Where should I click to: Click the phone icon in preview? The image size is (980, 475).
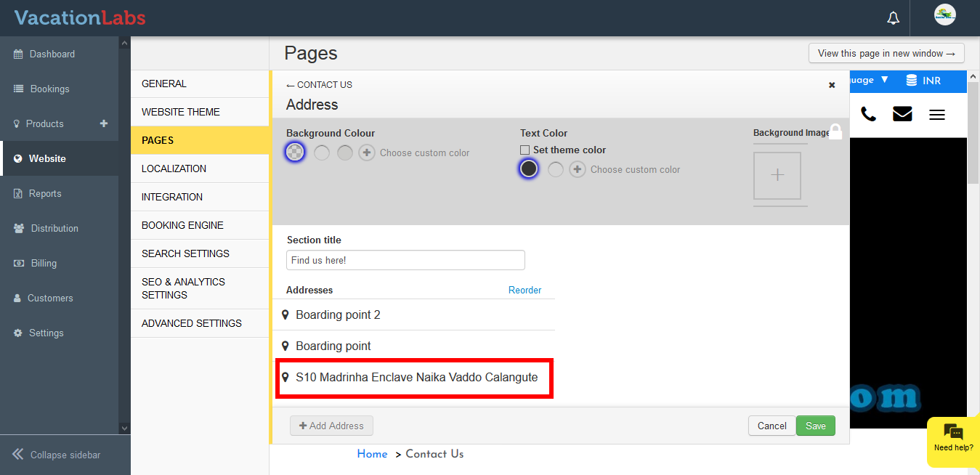click(x=868, y=114)
